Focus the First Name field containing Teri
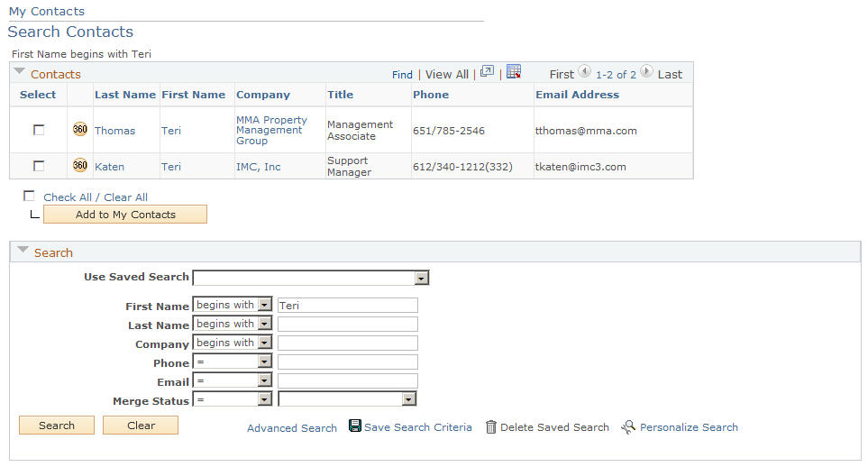The width and height of the screenshot is (868, 467). tap(348, 306)
